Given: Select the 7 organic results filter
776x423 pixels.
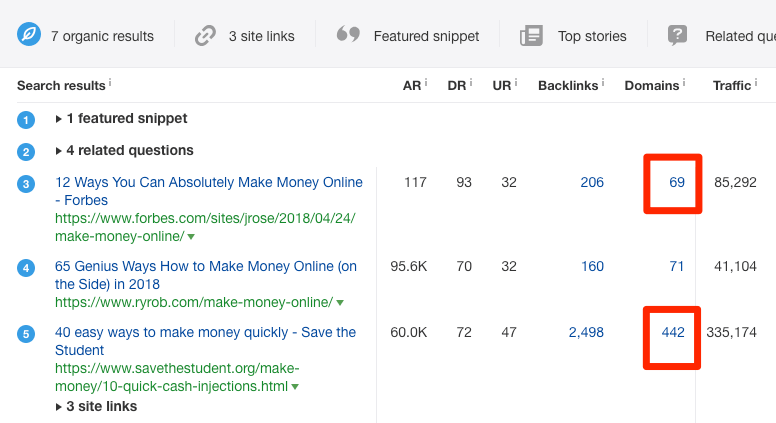Looking at the screenshot, I should [86, 36].
